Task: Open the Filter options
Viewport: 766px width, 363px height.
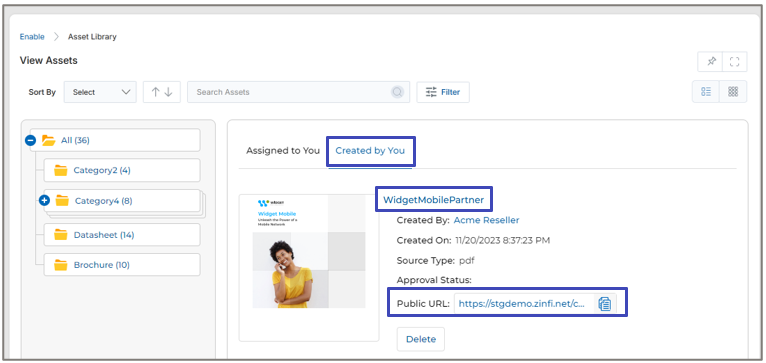Action: (x=443, y=92)
